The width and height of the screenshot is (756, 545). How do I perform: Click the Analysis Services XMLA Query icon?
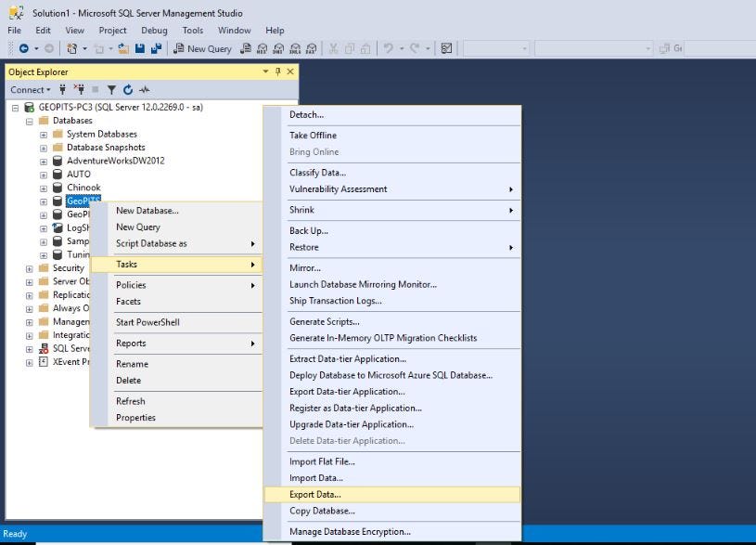point(295,48)
